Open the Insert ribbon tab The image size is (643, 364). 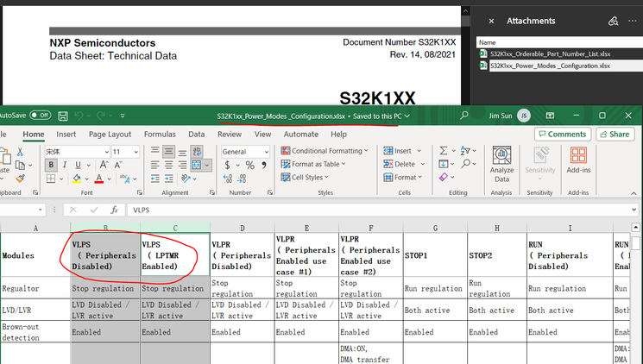coord(66,134)
